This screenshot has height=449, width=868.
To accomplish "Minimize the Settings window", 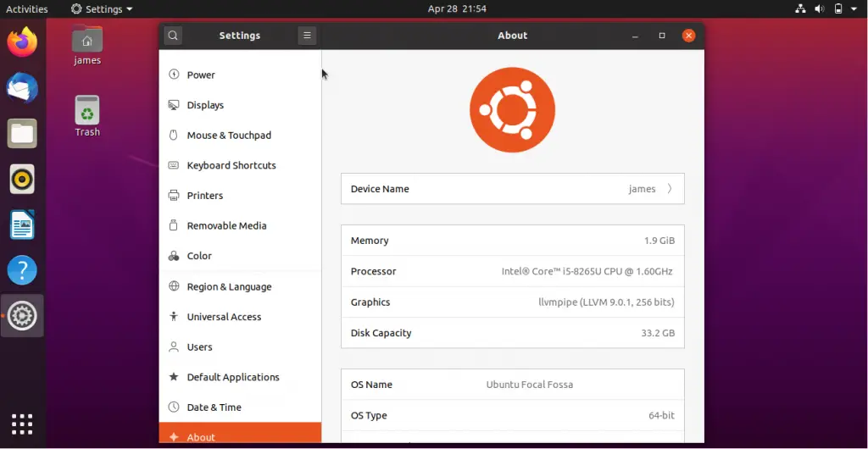I will pyautogui.click(x=635, y=36).
